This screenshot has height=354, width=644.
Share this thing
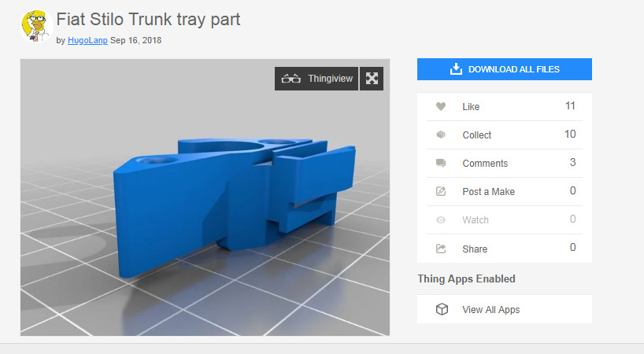pyautogui.click(x=505, y=249)
